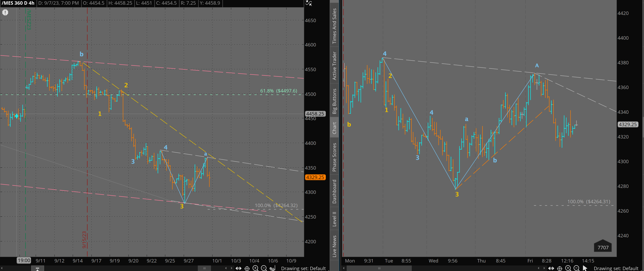Image resolution: width=644 pixels, height=271 pixels.
Task: Click the 4400 level on the right price axis
Action: (623, 38)
